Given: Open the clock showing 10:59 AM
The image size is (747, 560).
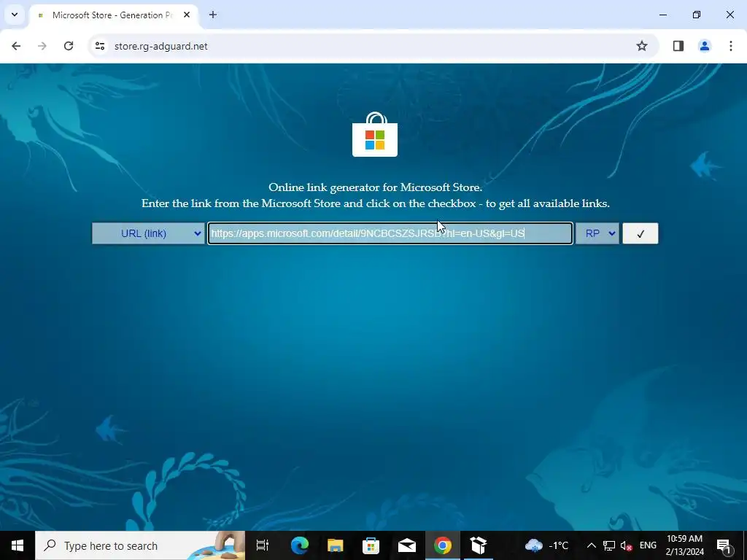Looking at the screenshot, I should pos(684,545).
